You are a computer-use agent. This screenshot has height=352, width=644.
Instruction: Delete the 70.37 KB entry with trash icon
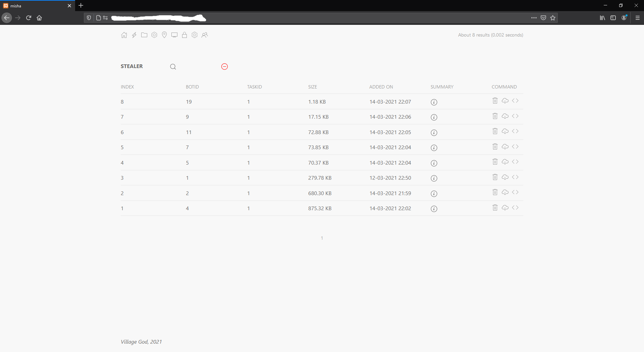coord(495,162)
